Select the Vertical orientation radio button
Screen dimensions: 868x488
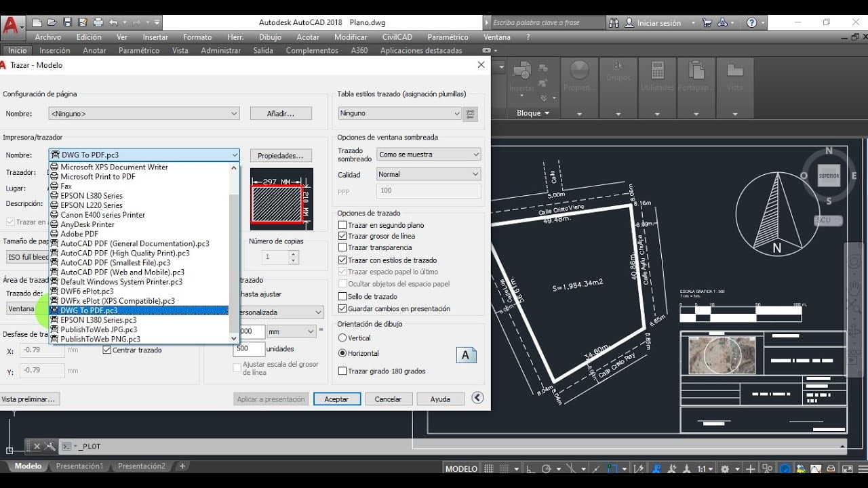point(342,338)
